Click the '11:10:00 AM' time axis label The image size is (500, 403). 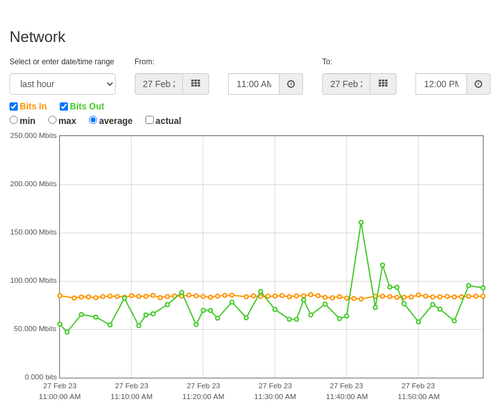coord(132,397)
